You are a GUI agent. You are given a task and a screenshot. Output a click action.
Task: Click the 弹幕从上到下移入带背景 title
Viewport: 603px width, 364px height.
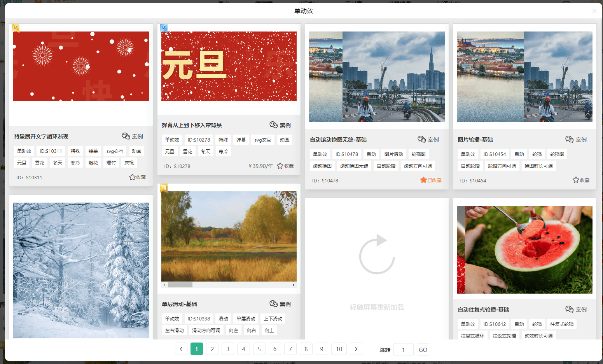click(x=192, y=125)
